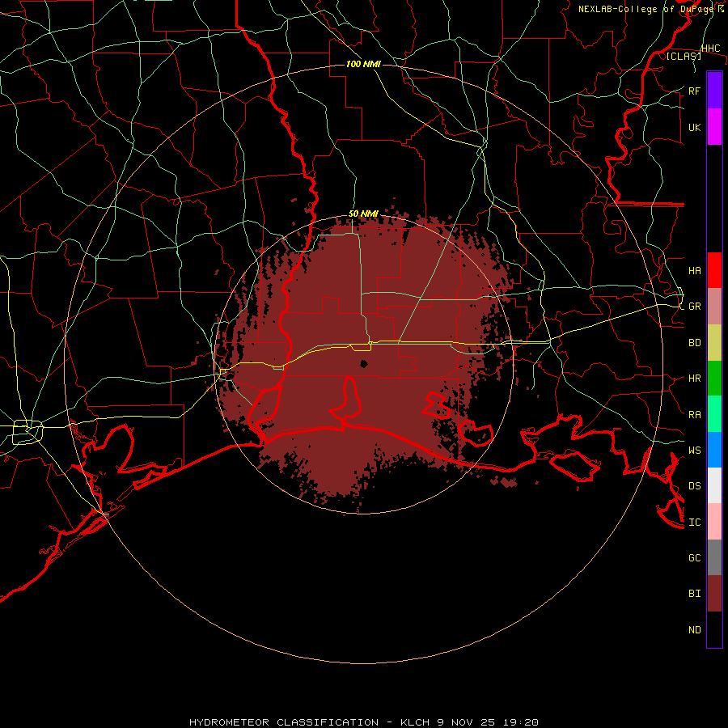The width and height of the screenshot is (728, 728).
Task: Click the RA legend label
Action: (x=695, y=415)
